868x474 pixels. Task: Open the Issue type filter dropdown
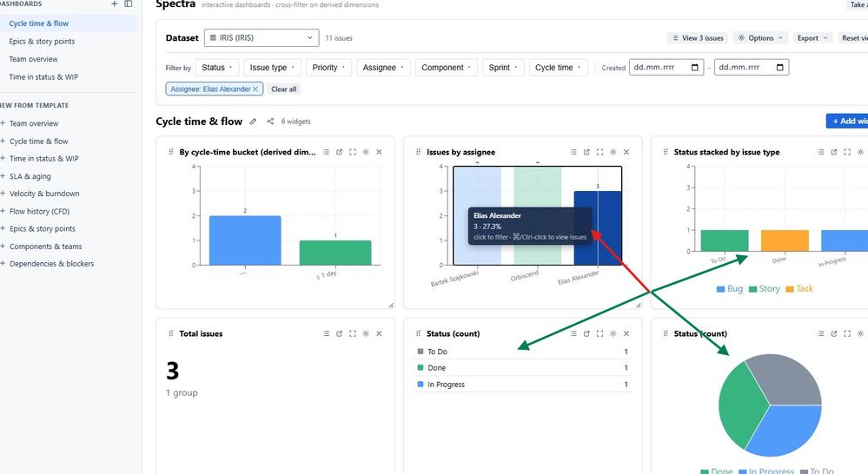pos(272,68)
